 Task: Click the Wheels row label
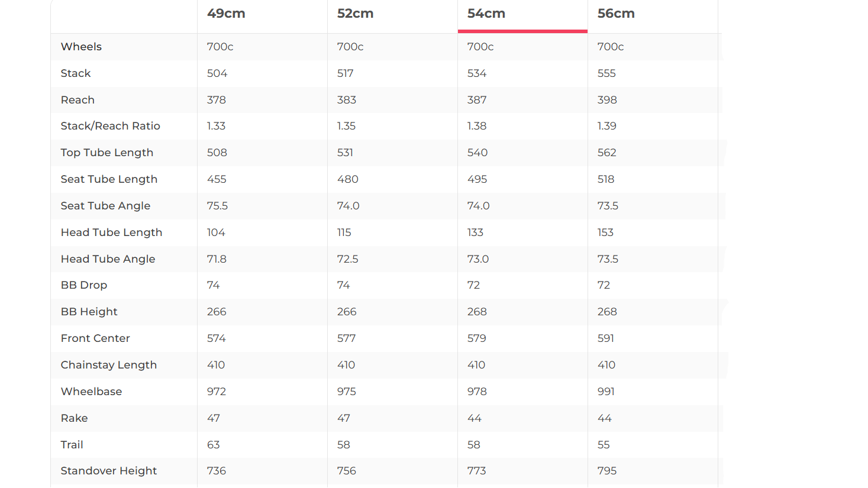coord(81,47)
